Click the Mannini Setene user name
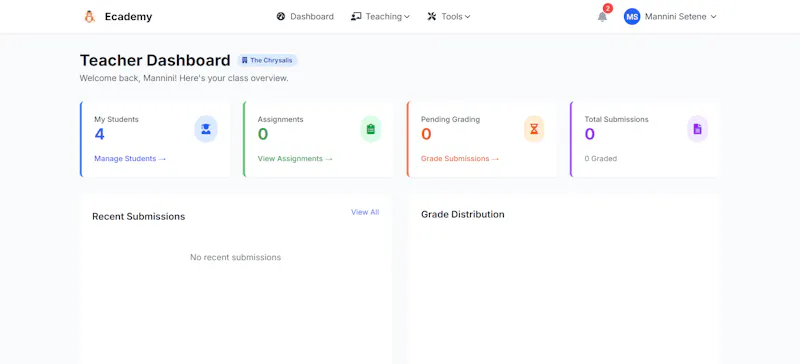Screen dimensions: 800x364 (676, 16)
